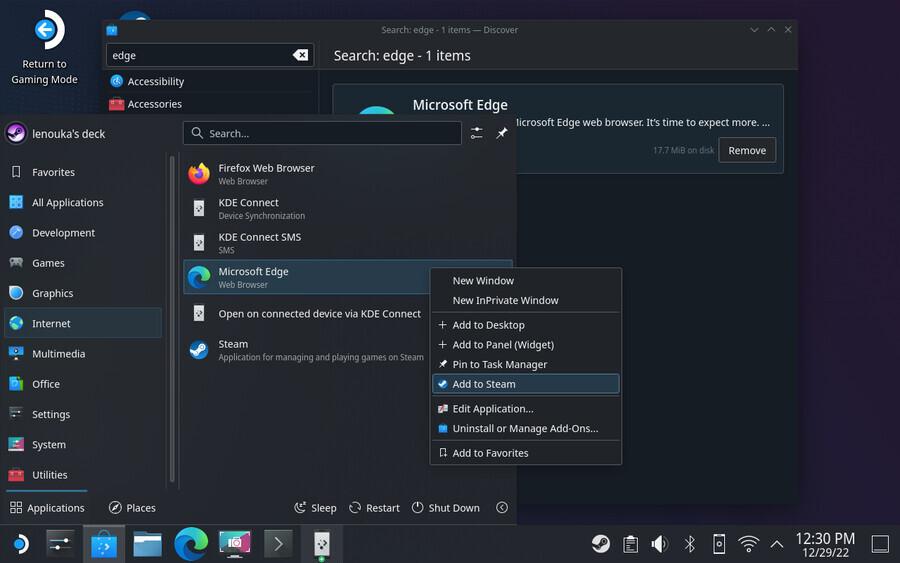Select the Settings category
Viewport: 900px width, 563px height.
(83, 414)
